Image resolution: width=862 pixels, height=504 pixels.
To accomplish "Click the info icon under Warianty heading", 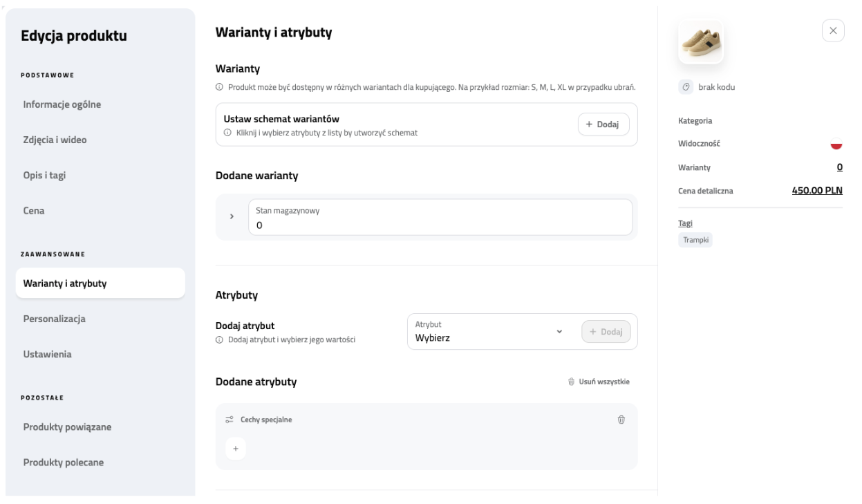I will coord(220,88).
